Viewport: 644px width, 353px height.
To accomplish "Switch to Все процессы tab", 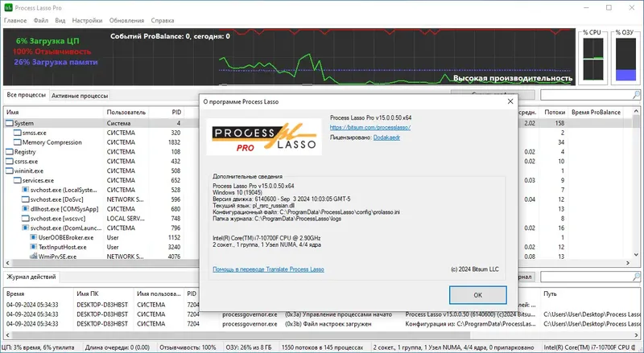I will [x=26, y=95].
